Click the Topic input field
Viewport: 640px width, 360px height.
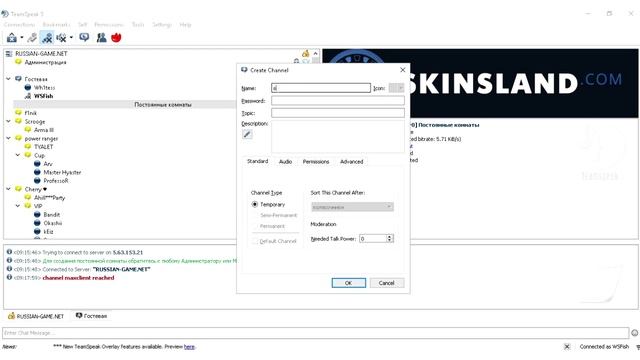[x=338, y=113]
